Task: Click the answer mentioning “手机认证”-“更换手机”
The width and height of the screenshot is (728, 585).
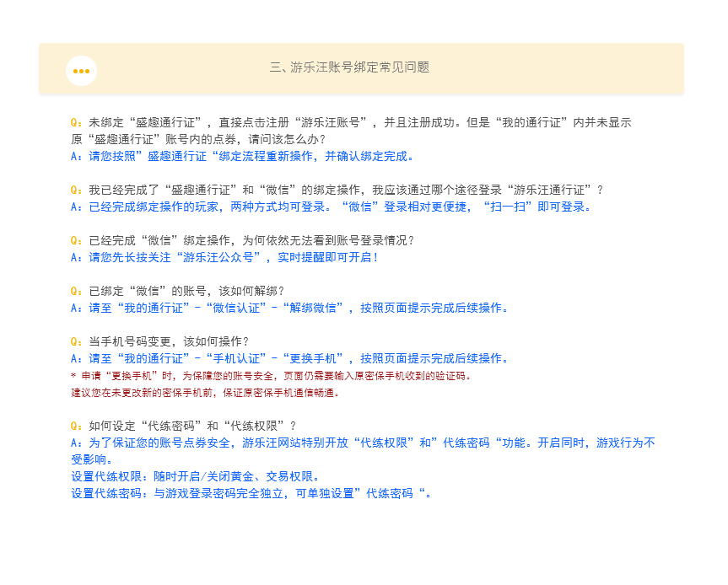Action: pos(289,358)
